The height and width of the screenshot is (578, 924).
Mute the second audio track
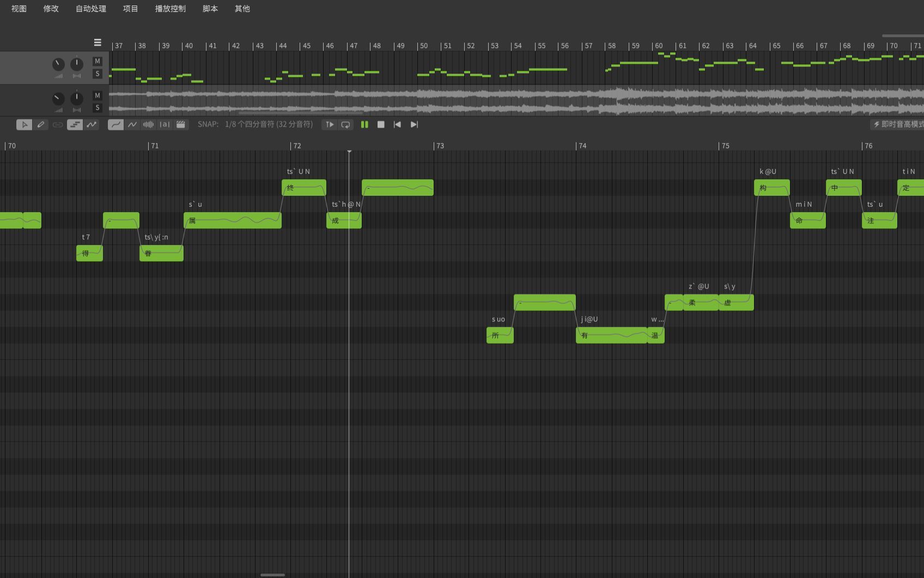(x=98, y=95)
